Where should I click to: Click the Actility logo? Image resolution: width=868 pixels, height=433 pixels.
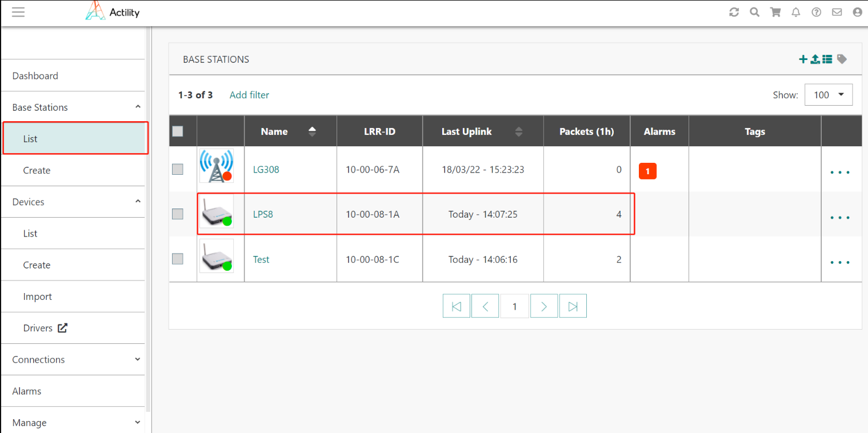coord(113,11)
